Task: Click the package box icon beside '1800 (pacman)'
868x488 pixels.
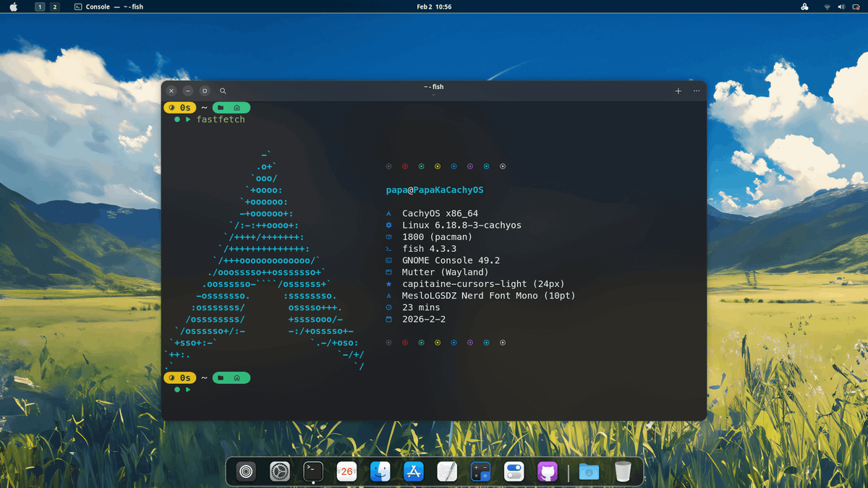Action: pos(388,236)
